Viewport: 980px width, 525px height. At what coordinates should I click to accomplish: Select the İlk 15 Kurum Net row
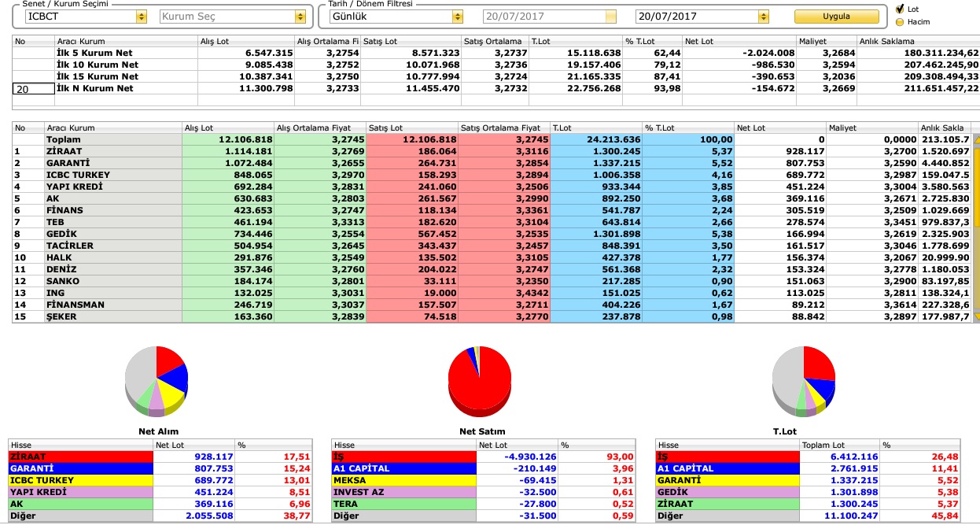pyautogui.click(x=496, y=76)
